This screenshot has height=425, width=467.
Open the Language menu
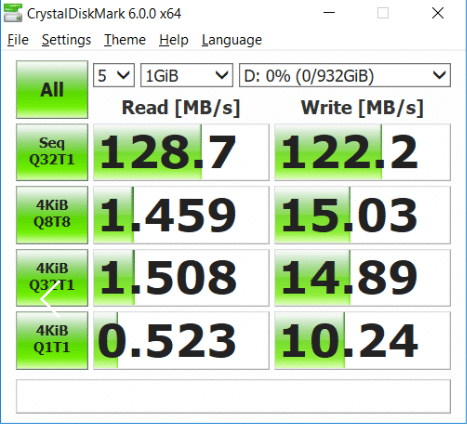[232, 40]
